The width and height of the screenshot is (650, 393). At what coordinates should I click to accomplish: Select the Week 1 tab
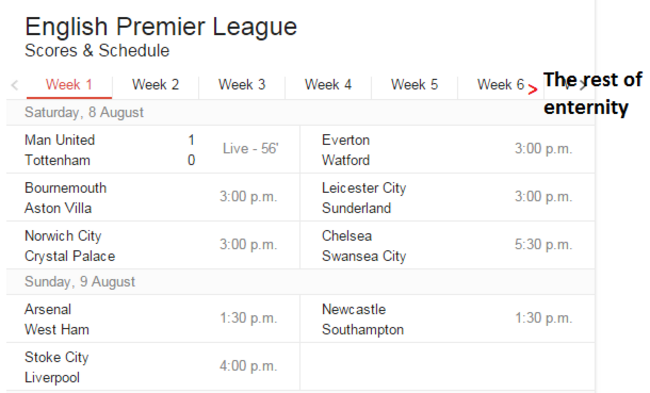[x=69, y=85]
